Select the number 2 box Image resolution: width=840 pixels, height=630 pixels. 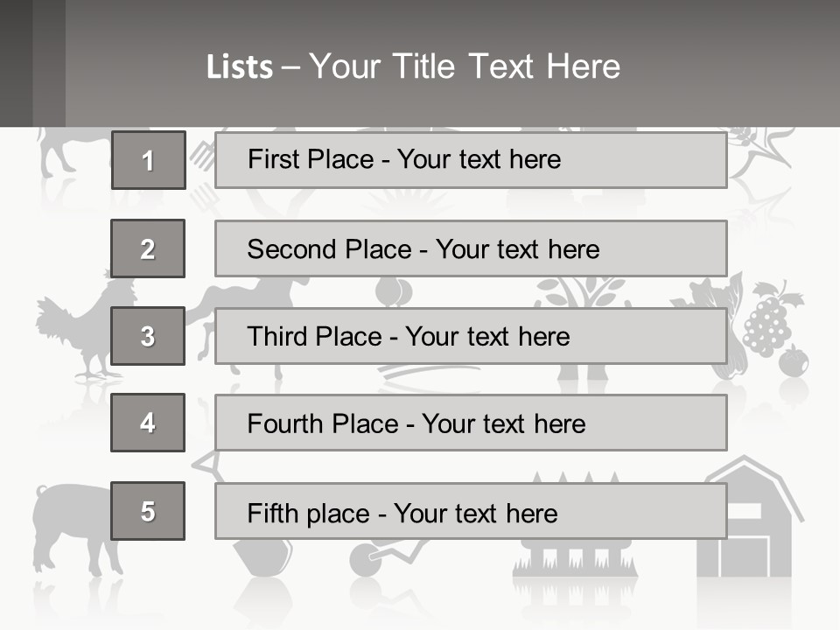pos(148,248)
